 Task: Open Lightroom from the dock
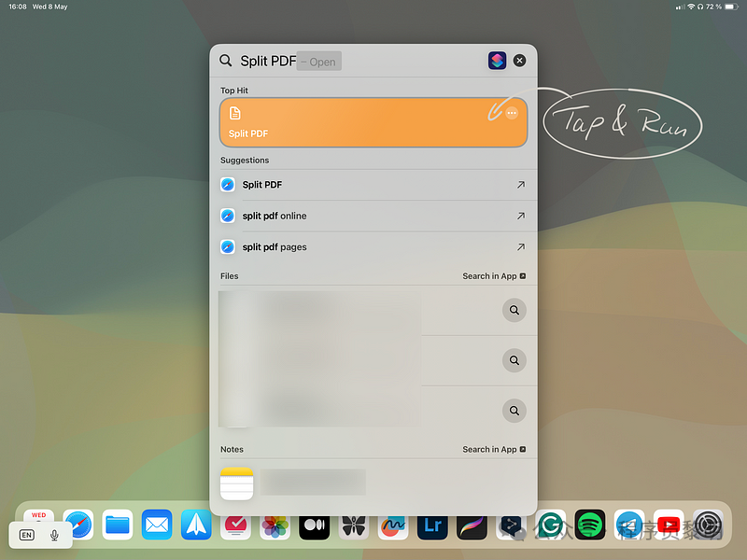[x=432, y=527]
